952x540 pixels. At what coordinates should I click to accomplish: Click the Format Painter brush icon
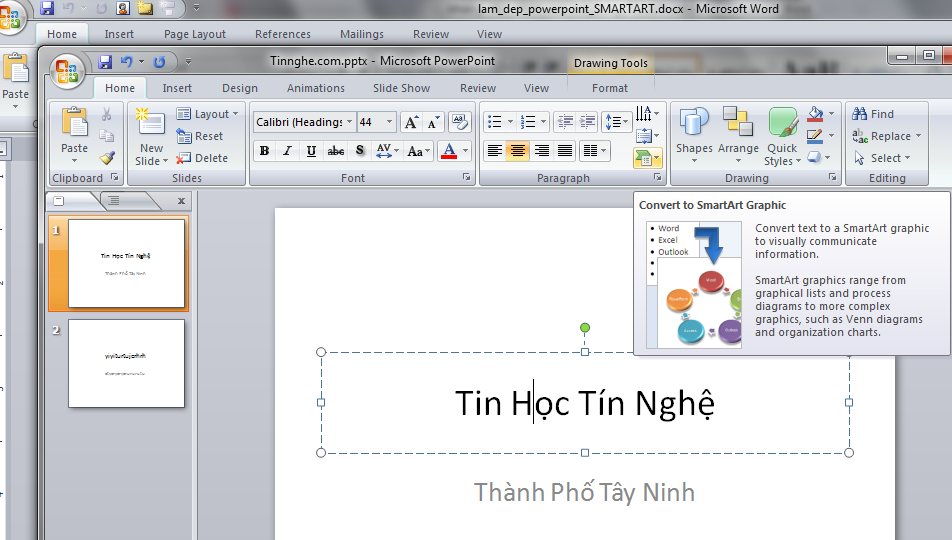click(107, 157)
